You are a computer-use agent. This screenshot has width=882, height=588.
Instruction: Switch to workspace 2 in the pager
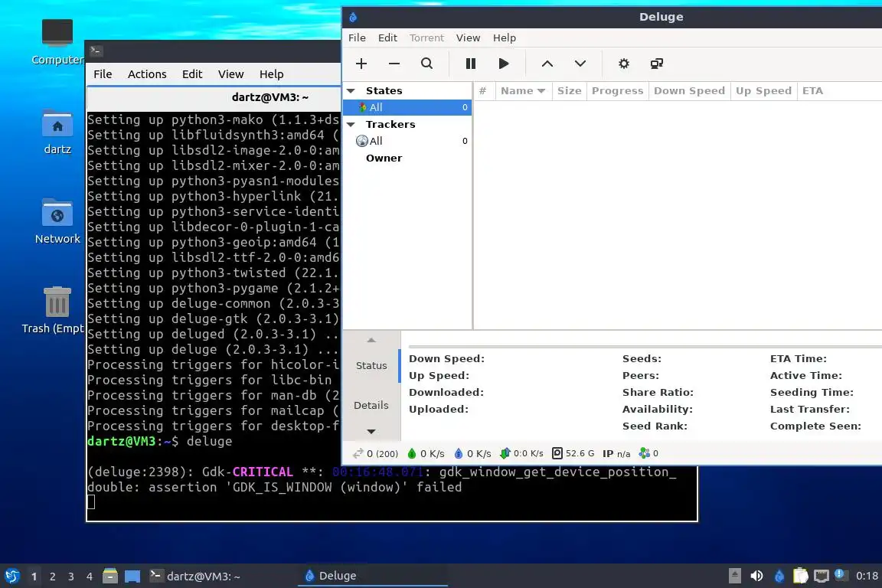(52, 577)
